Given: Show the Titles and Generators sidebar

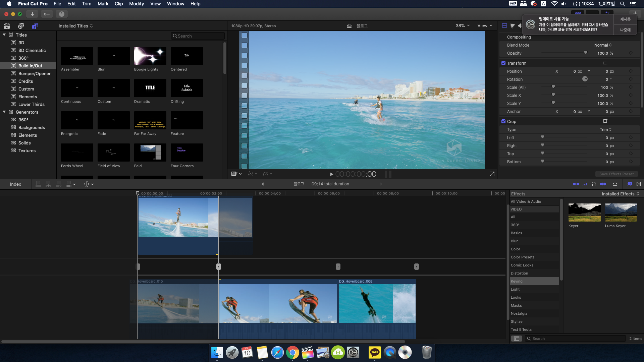Looking at the screenshot, I should (35, 26).
